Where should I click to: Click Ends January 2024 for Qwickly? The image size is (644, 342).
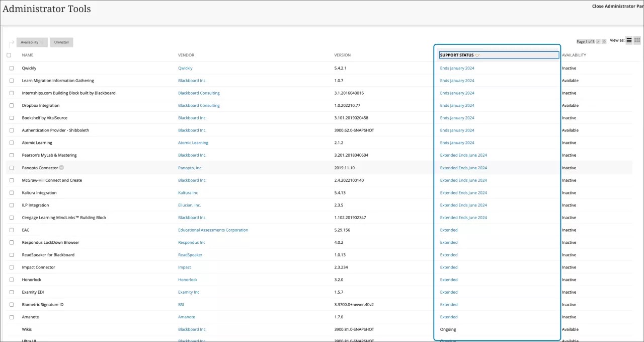(x=457, y=68)
